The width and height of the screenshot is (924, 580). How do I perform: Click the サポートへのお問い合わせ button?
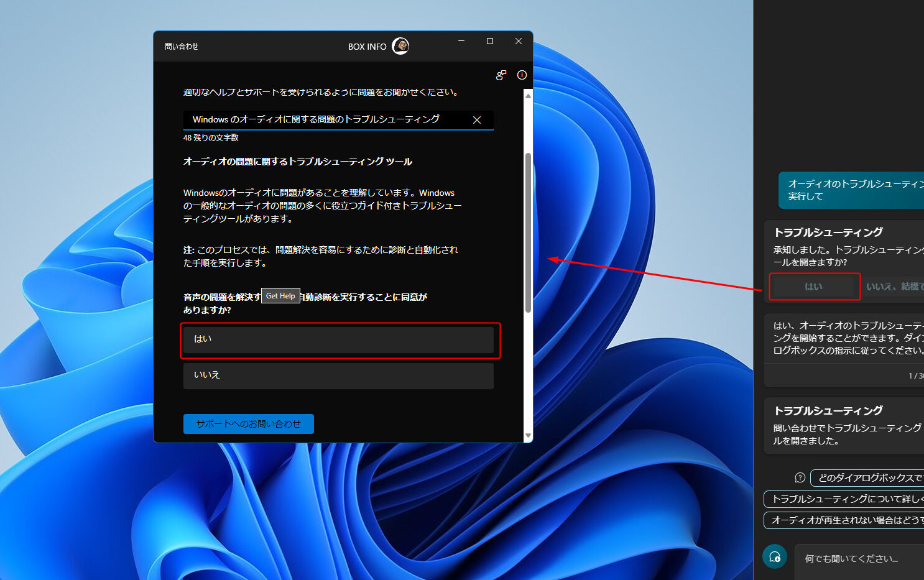[x=249, y=424]
